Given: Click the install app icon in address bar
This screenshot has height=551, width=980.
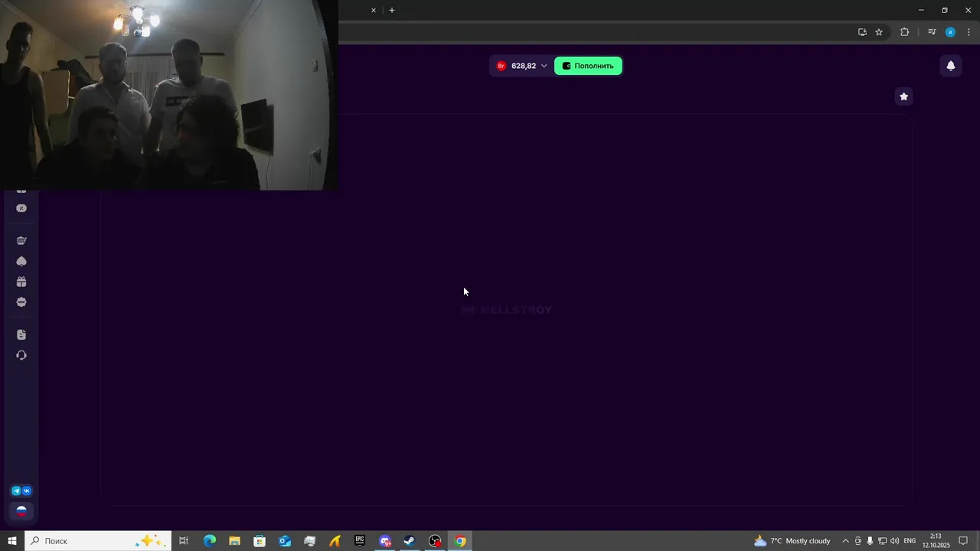Looking at the screenshot, I should (862, 32).
